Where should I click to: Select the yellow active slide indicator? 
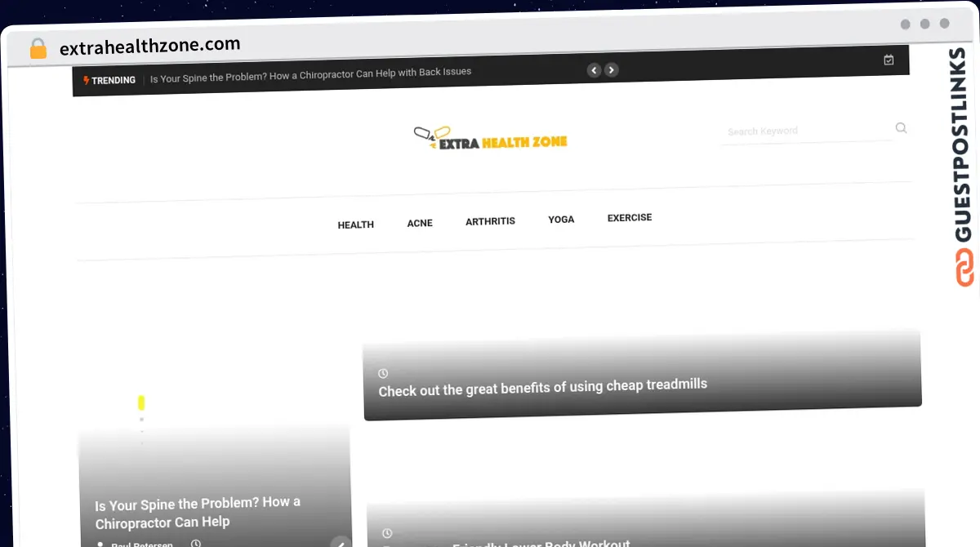tap(141, 402)
